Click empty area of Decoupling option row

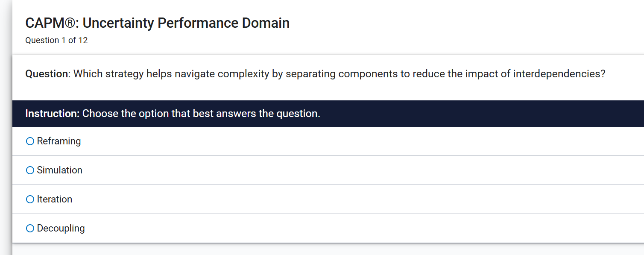coord(342,229)
